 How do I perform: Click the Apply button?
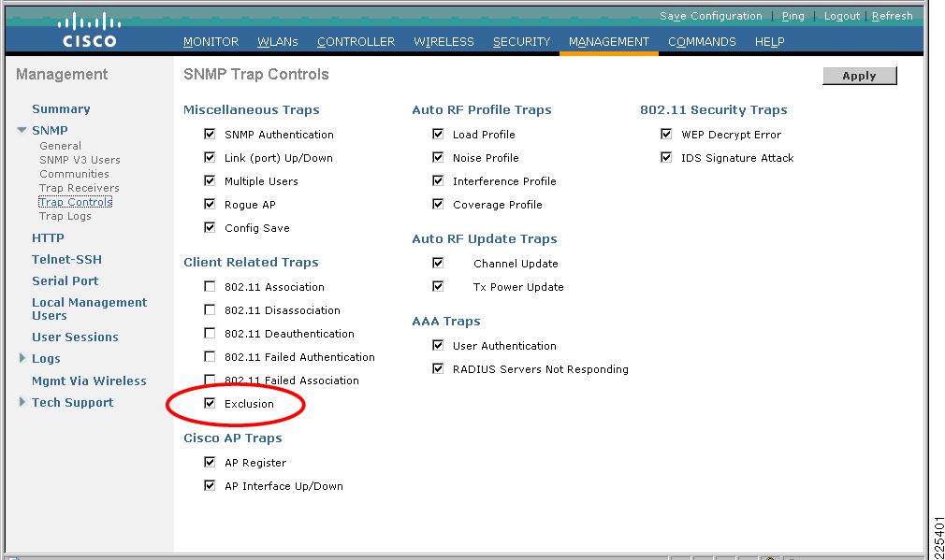(860, 76)
